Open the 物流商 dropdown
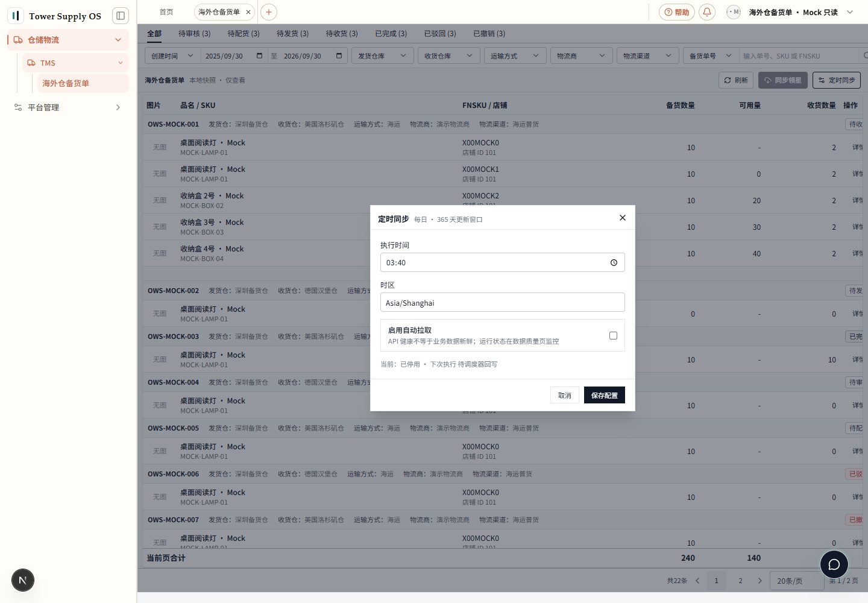This screenshot has height=603, width=868. [582, 56]
